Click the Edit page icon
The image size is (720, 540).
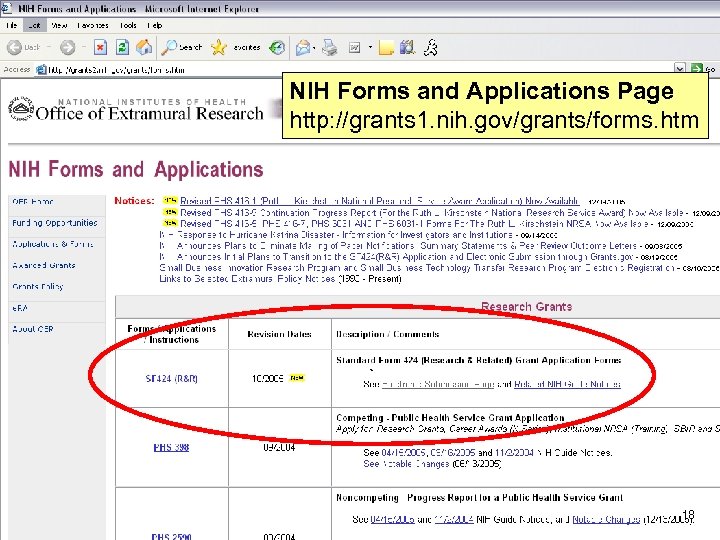click(x=354, y=47)
